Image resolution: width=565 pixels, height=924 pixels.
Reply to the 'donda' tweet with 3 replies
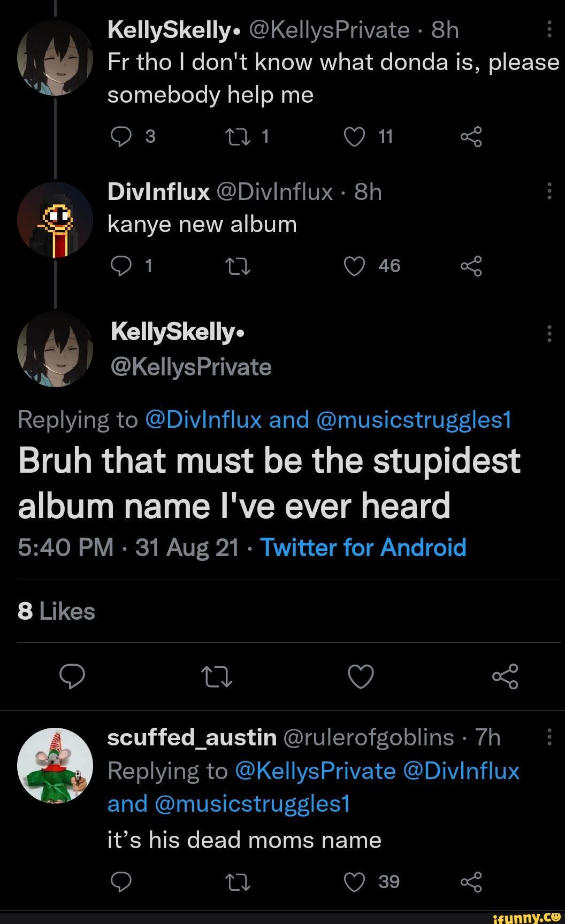(x=121, y=137)
